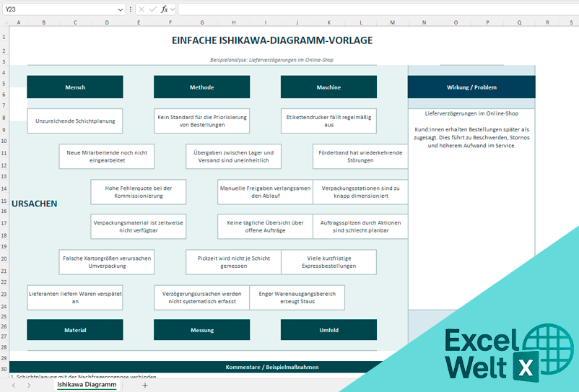Viewport: 579px width, 392px height.
Task: Select column G header
Action: coord(202,23)
